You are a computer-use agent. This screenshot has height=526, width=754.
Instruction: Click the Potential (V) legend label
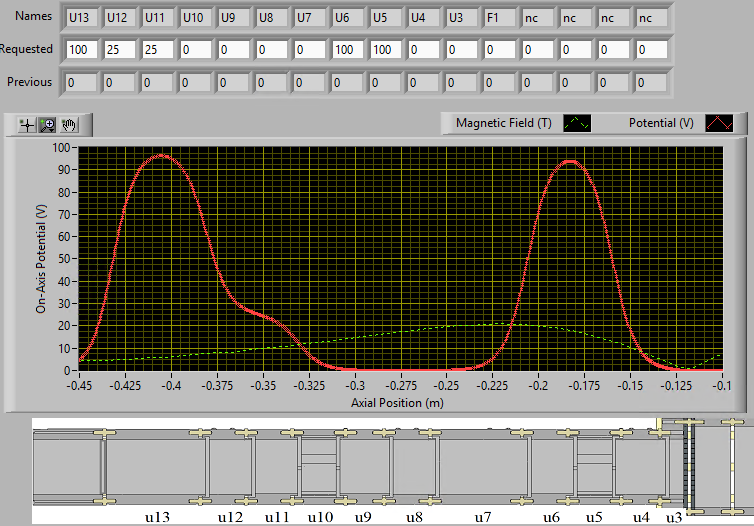pyautogui.click(x=661, y=124)
